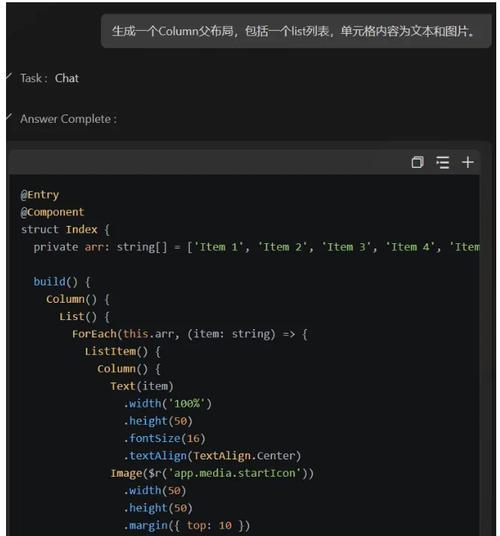
Task: Click the List() line in code
Action: point(84,317)
